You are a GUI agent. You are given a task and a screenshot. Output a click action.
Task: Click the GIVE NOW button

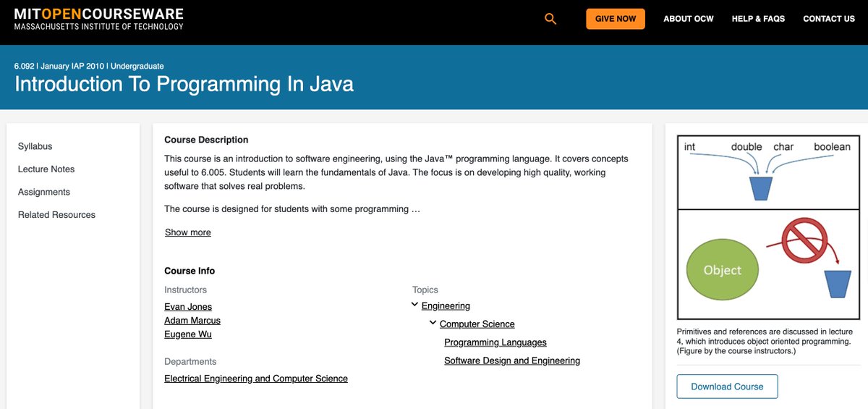tap(616, 19)
